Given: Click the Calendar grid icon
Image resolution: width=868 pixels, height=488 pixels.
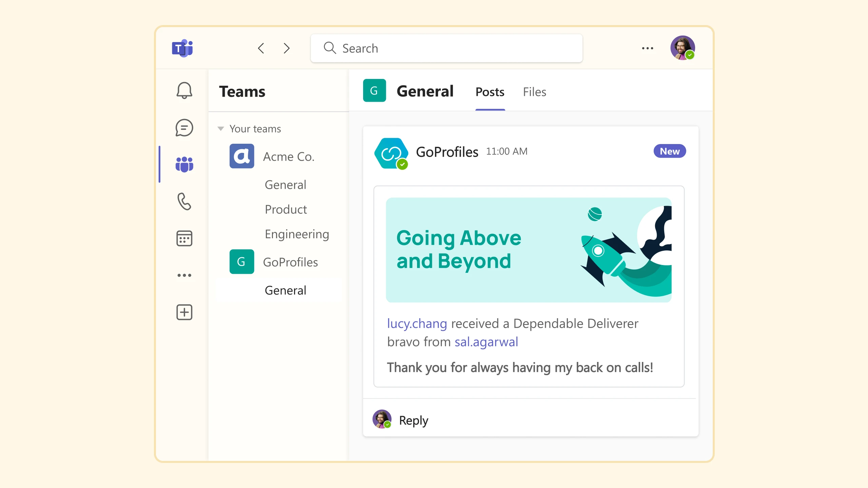Looking at the screenshot, I should (184, 238).
